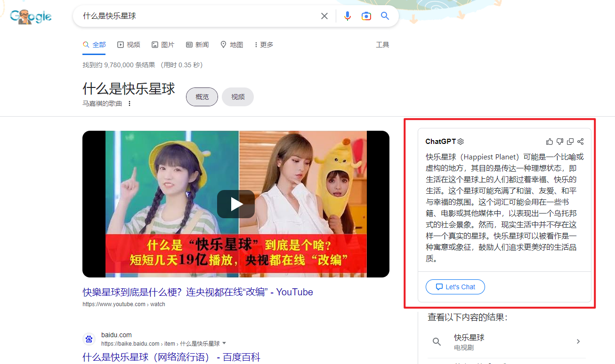Viewport: 615px width, 364px height.
Task: Open the 更多 menu
Action: click(264, 45)
